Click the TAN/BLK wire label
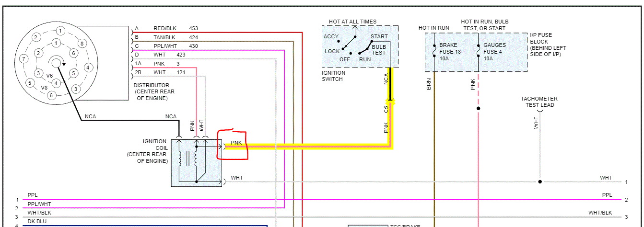 click(164, 37)
